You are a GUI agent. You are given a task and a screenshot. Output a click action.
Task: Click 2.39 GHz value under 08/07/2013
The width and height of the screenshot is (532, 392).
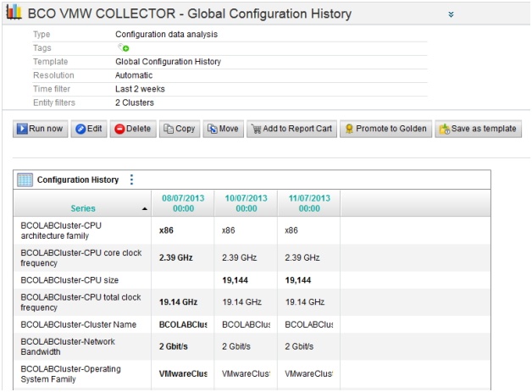[x=178, y=257]
